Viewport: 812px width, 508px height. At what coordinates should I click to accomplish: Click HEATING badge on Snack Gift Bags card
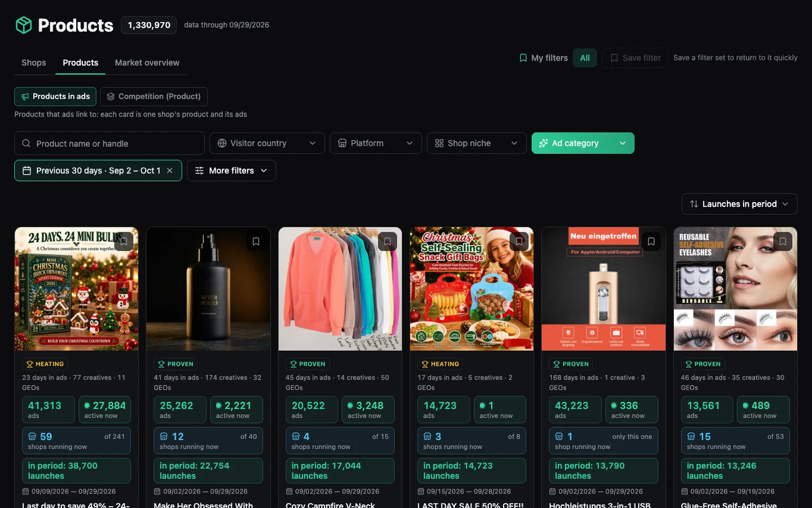(440, 364)
